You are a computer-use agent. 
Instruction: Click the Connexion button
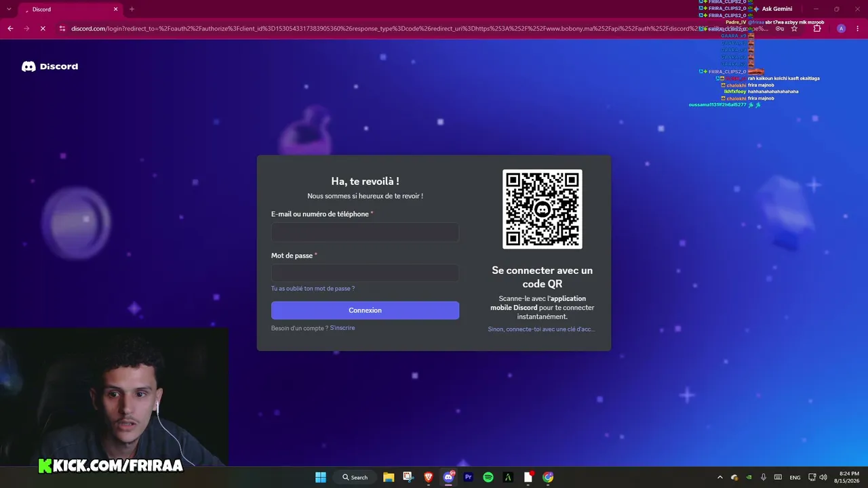(x=365, y=310)
